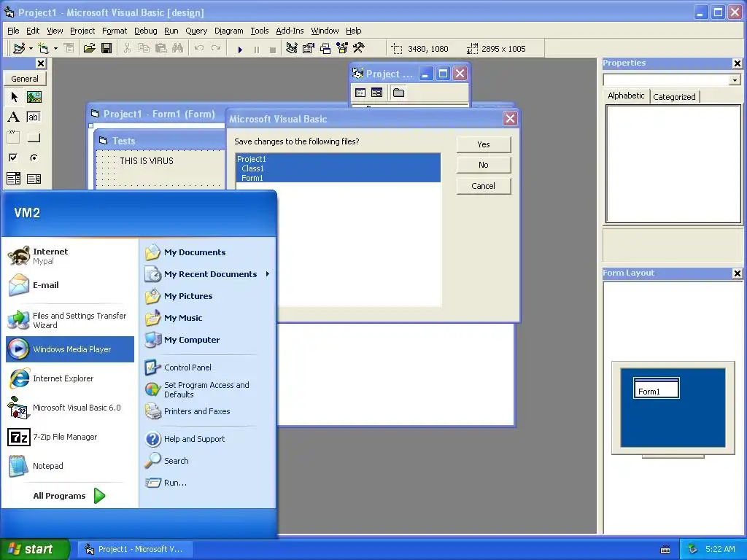Image resolution: width=747 pixels, height=560 pixels.
Task: Open All Programs in the Start menu
Action: click(x=69, y=496)
